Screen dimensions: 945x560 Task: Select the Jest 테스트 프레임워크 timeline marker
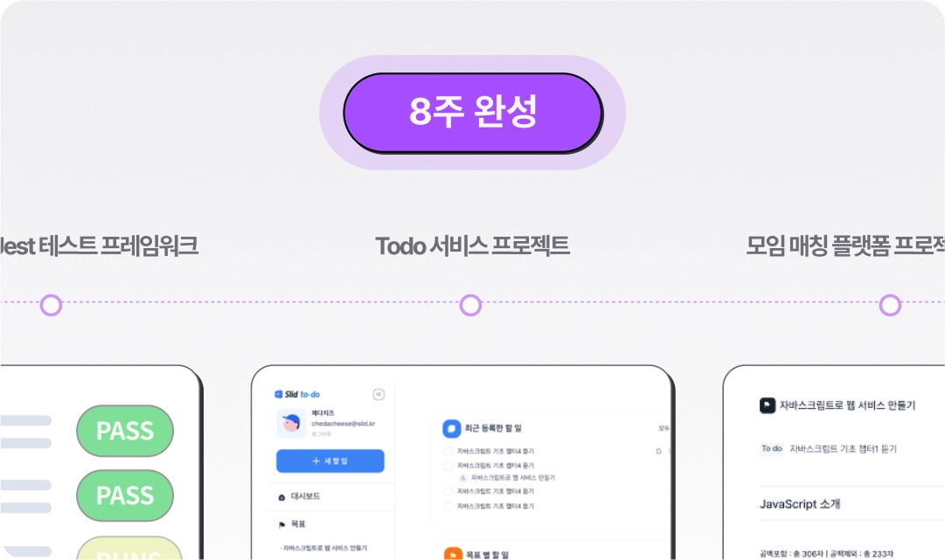click(x=52, y=305)
